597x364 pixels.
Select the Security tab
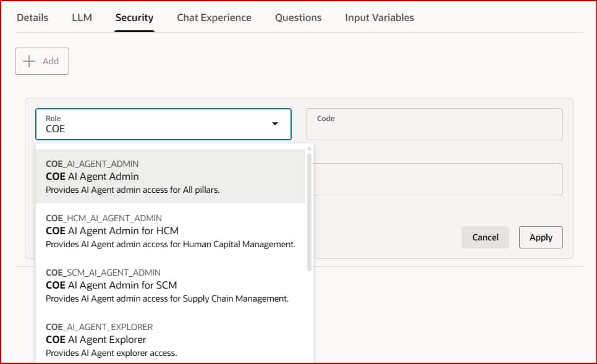click(x=134, y=17)
